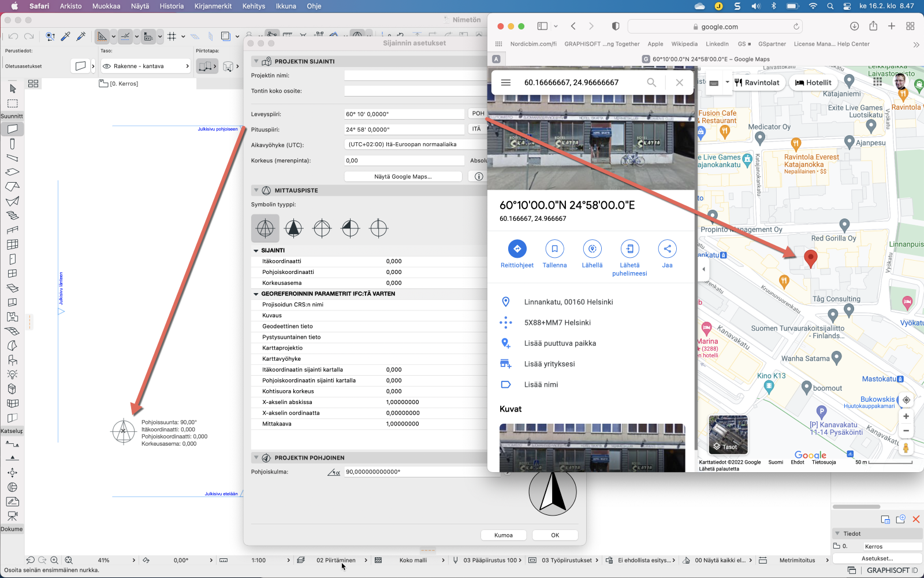924x578 pixels.
Task: Open the Rakenne - kantava layer dropdown
Action: click(146, 66)
